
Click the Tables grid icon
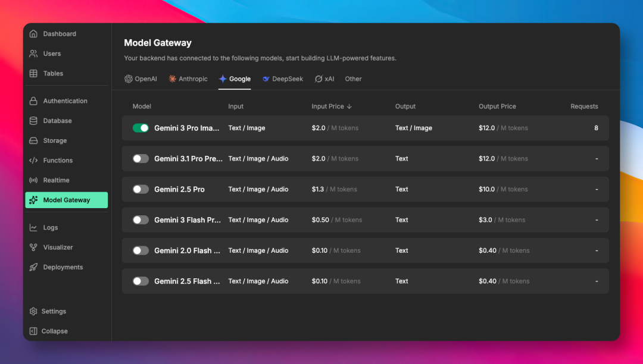33,73
